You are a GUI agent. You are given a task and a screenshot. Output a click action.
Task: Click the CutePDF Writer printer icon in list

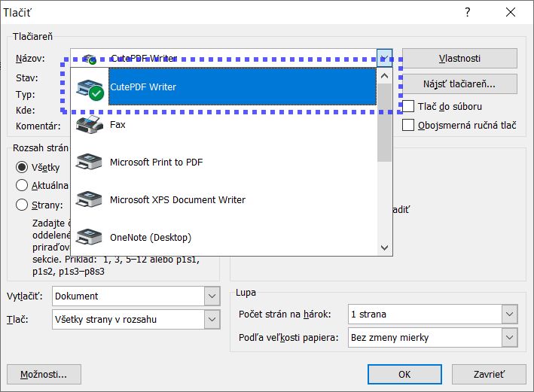click(x=90, y=90)
